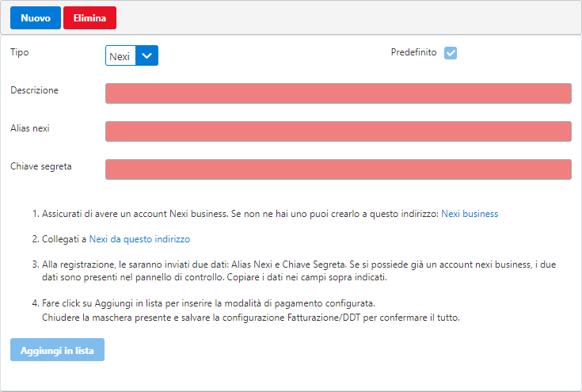Click the instruction starting Alla registrazione
582x392 pixels.
[x=299, y=271]
